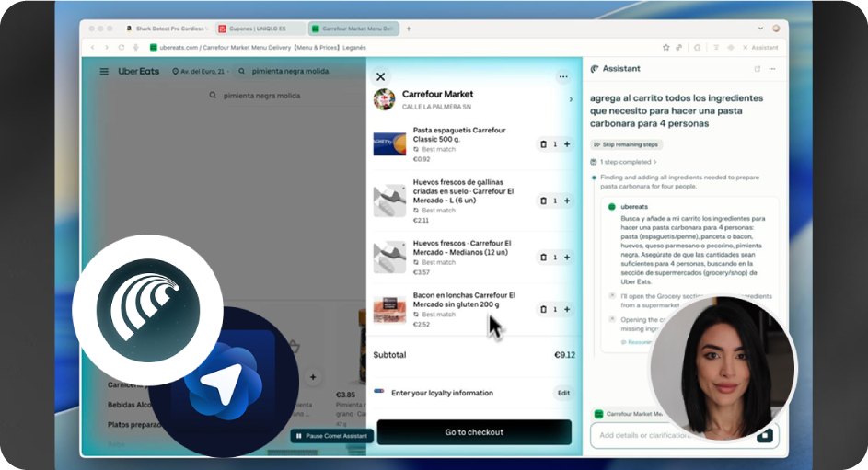Viewport: 868px width, 470px height.
Task: Open the Pasta espaguetis product thumbnail
Action: pyautogui.click(x=389, y=144)
